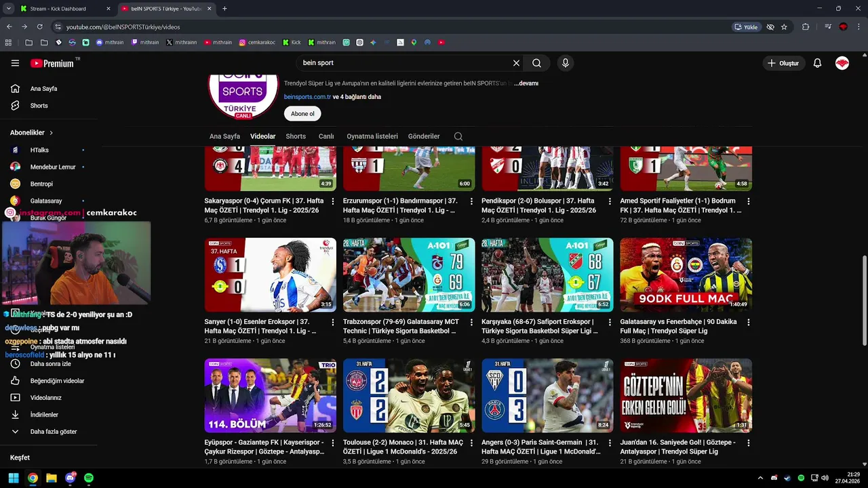
Task: Open the Chrome profile avatar
Action: pyautogui.click(x=843, y=27)
